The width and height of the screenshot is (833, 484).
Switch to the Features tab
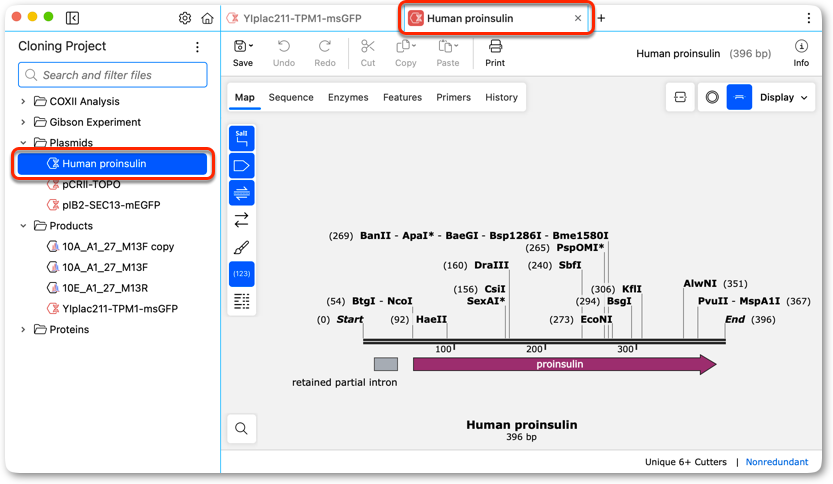point(402,97)
